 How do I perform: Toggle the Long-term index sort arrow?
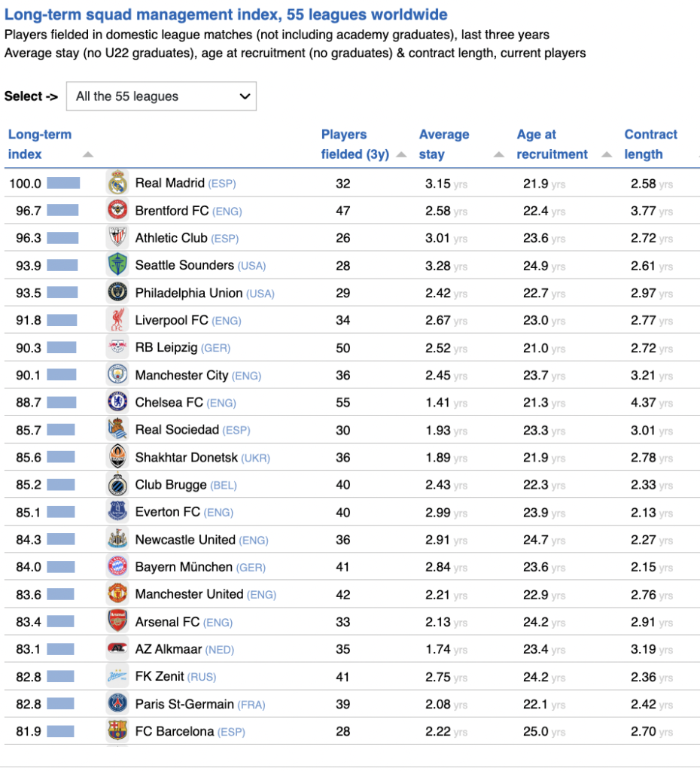(87, 154)
